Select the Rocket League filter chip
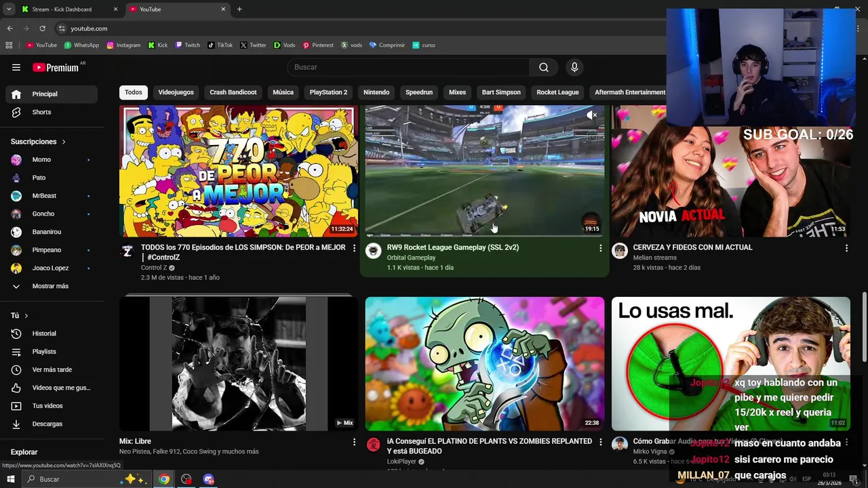Screen dimensions: 868x488 tap(557, 92)
